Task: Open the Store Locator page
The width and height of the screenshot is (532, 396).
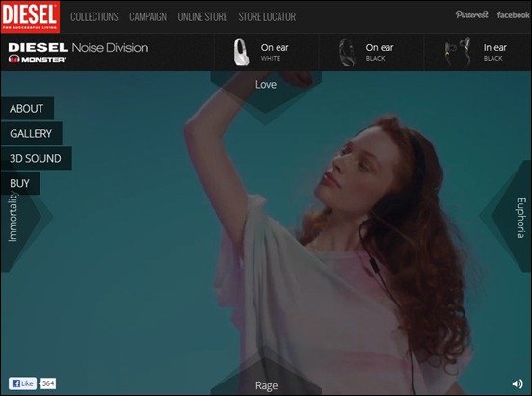Action: pyautogui.click(x=267, y=16)
